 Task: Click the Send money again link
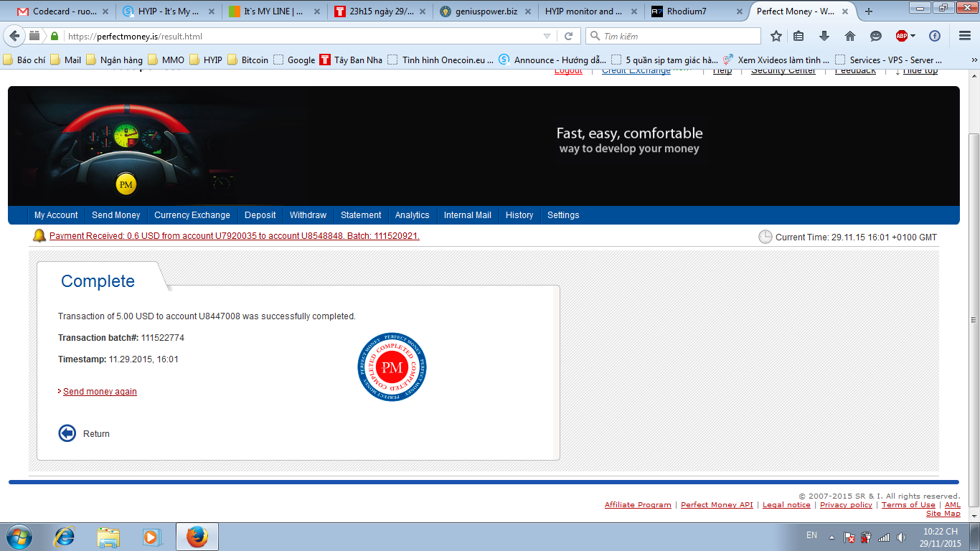[100, 392]
